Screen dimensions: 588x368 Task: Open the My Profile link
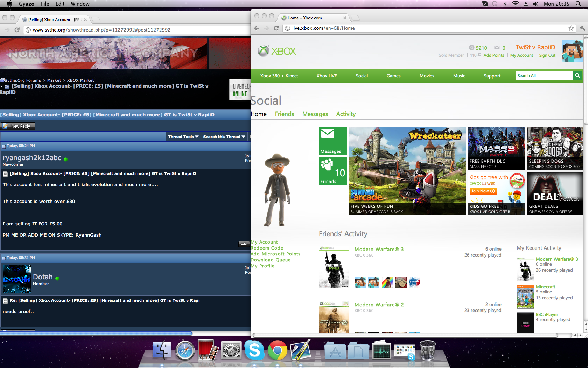262,266
